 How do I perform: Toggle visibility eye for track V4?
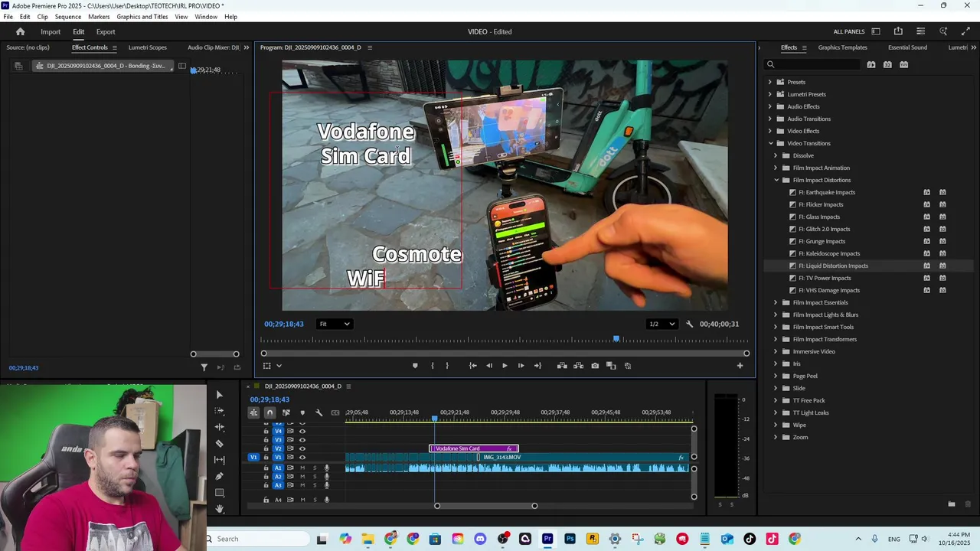(x=302, y=431)
